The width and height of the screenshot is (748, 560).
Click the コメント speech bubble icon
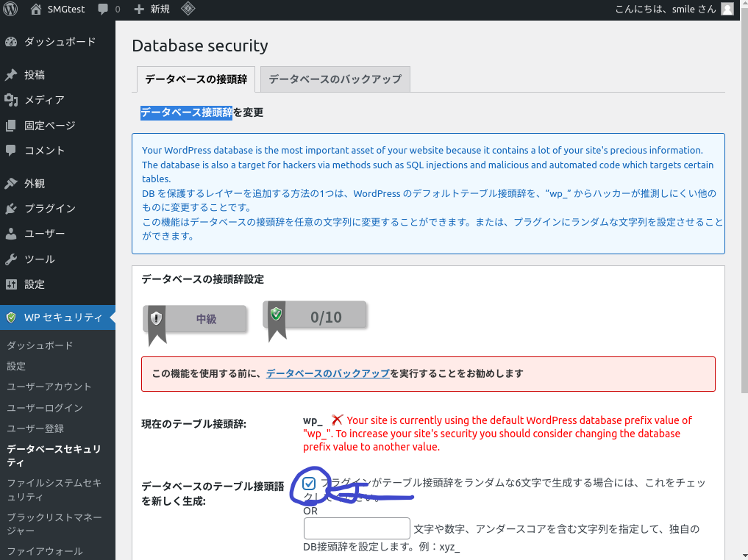[x=11, y=151]
